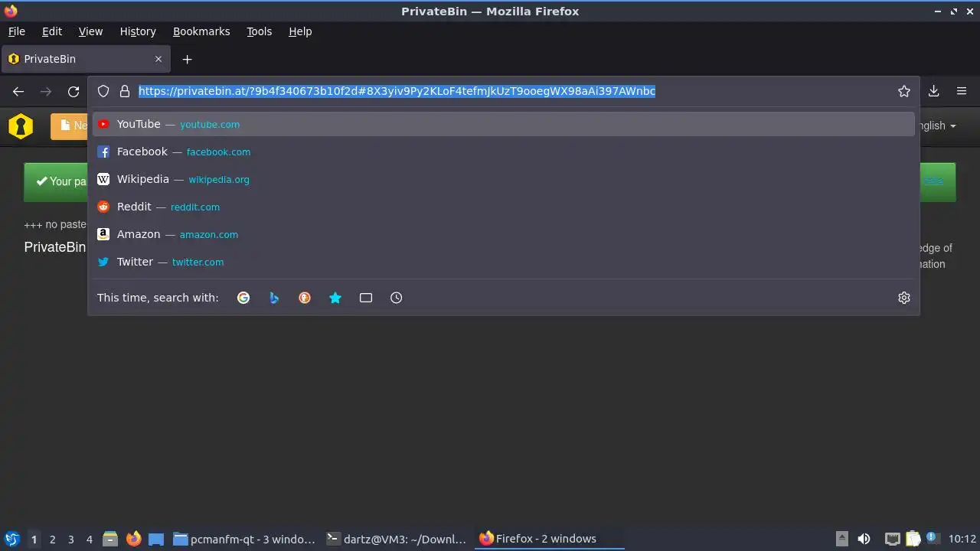Image resolution: width=980 pixels, height=551 pixels.
Task: Click the notification info tray icon
Action: tap(933, 538)
